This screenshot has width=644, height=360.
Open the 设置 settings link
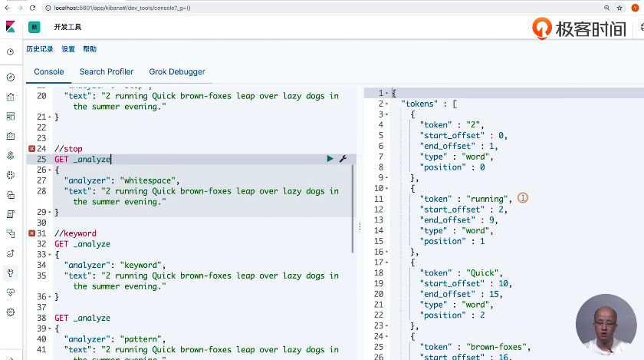point(68,49)
